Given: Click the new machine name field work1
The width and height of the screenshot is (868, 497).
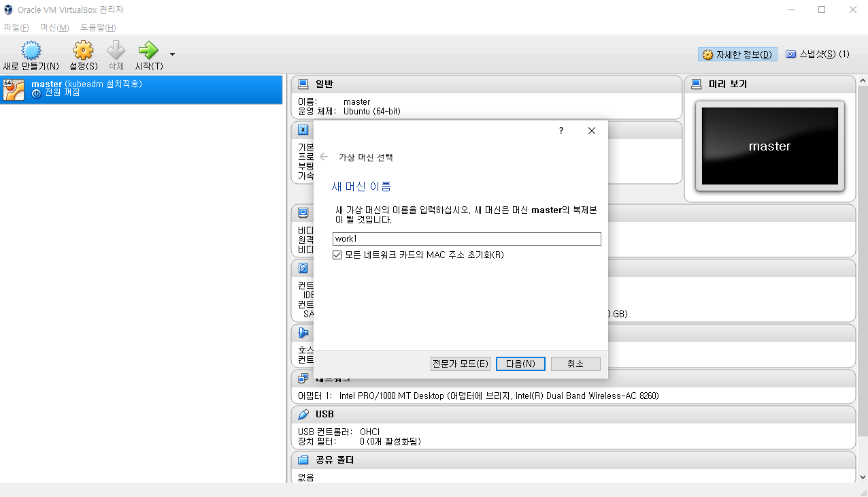Looking at the screenshot, I should 467,239.
